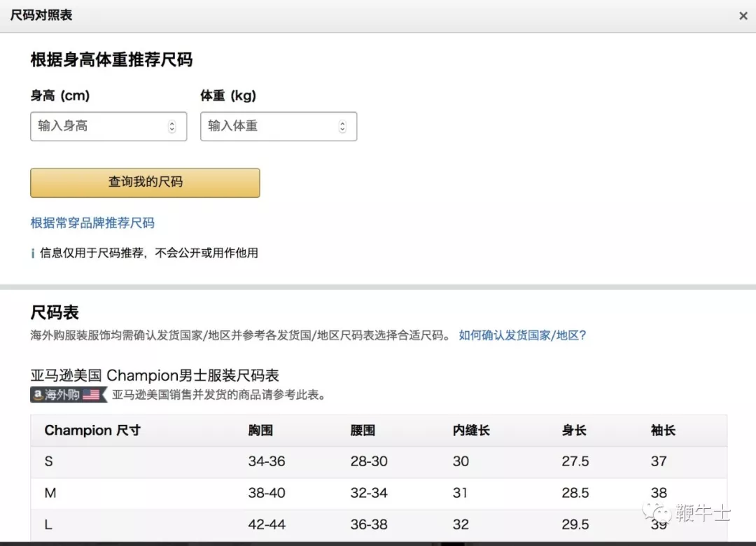Screen dimensions: 756x546
Task: Click the 海外购 badge with US flag
Action: (x=68, y=395)
